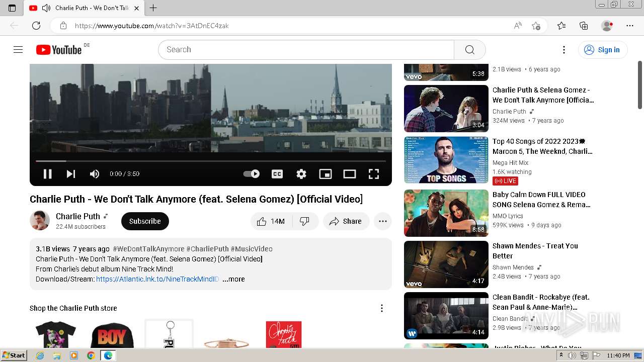Open File Explorer from taskbar
Image resolution: width=644 pixels, height=362 pixels.
[x=57, y=355]
